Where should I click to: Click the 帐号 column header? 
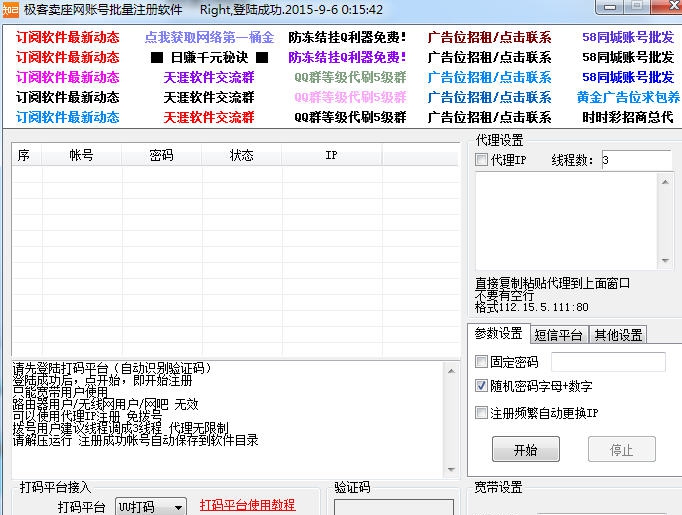click(x=82, y=155)
